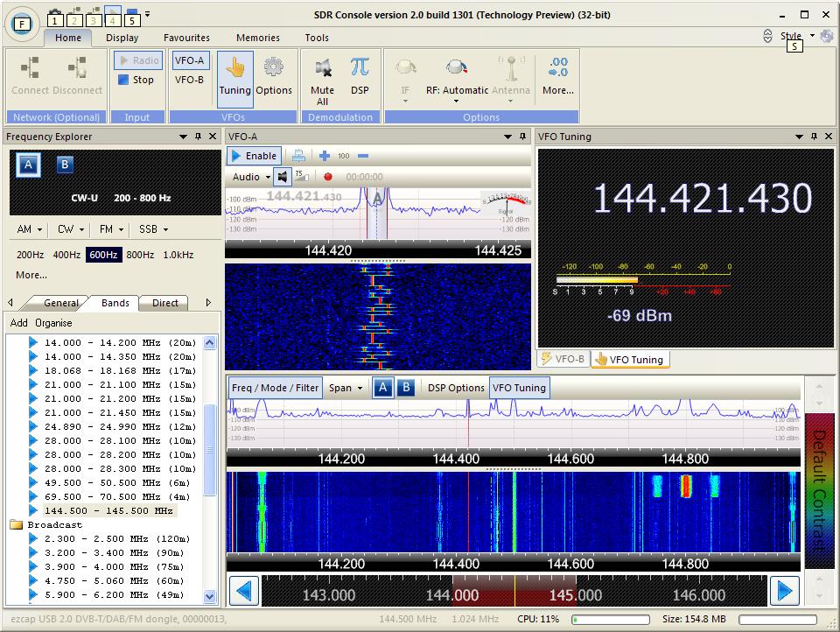Click the Broadcast folder
Image resolution: width=840 pixels, height=632 pixels.
pos(47,525)
